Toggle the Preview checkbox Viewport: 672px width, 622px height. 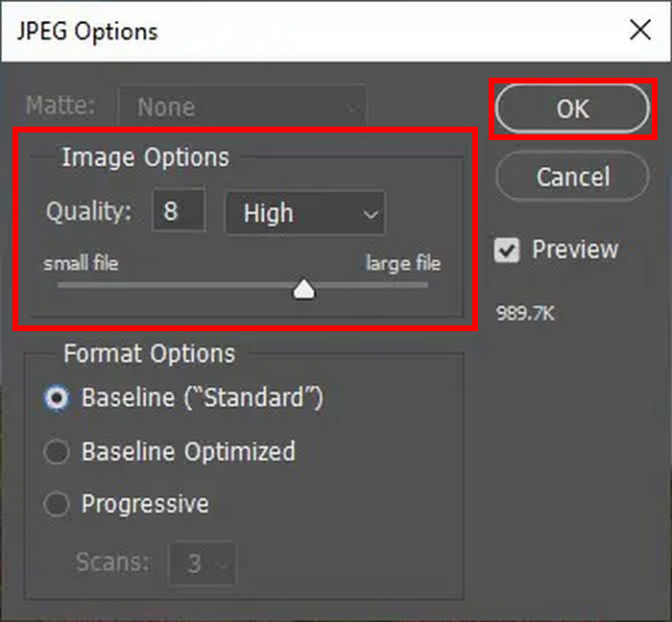[x=507, y=251]
